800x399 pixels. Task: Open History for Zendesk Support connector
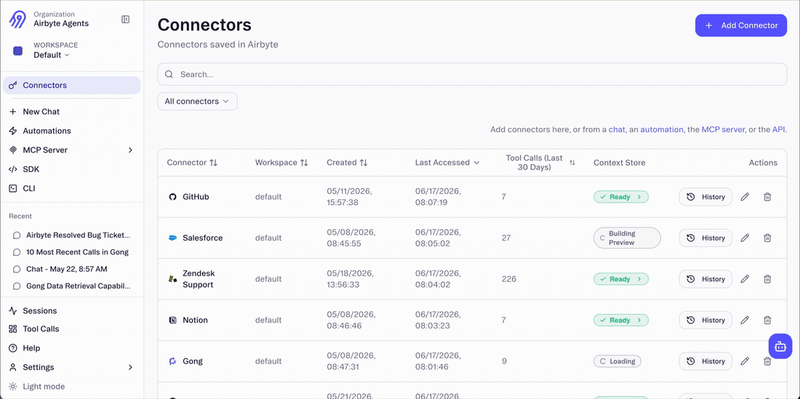(x=705, y=279)
